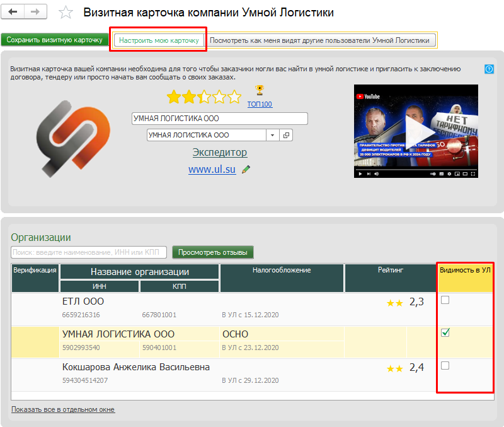The height and width of the screenshot is (427, 504).
Task: Enter fullscreen in video player
Action: 473,173
